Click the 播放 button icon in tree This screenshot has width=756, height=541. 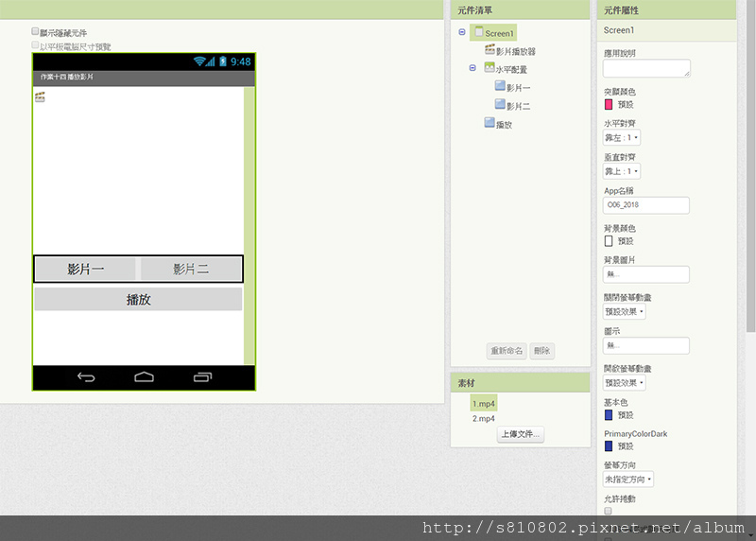490,123
